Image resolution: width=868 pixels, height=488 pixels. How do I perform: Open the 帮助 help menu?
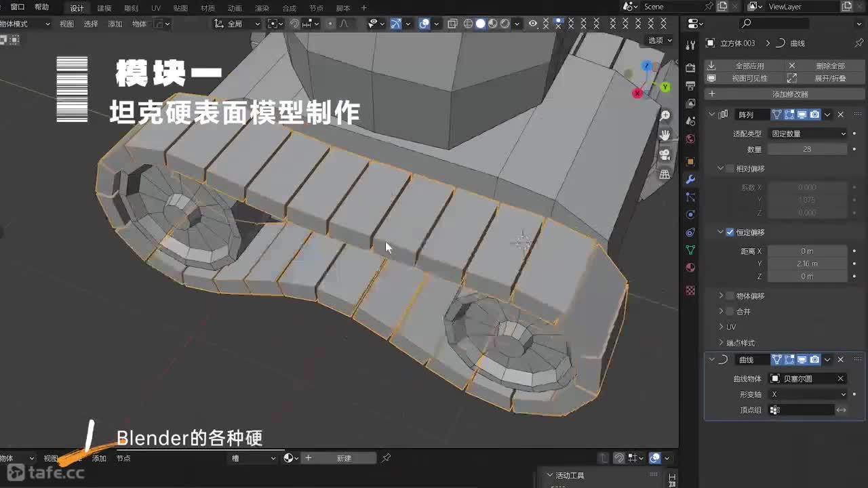pyautogui.click(x=41, y=7)
